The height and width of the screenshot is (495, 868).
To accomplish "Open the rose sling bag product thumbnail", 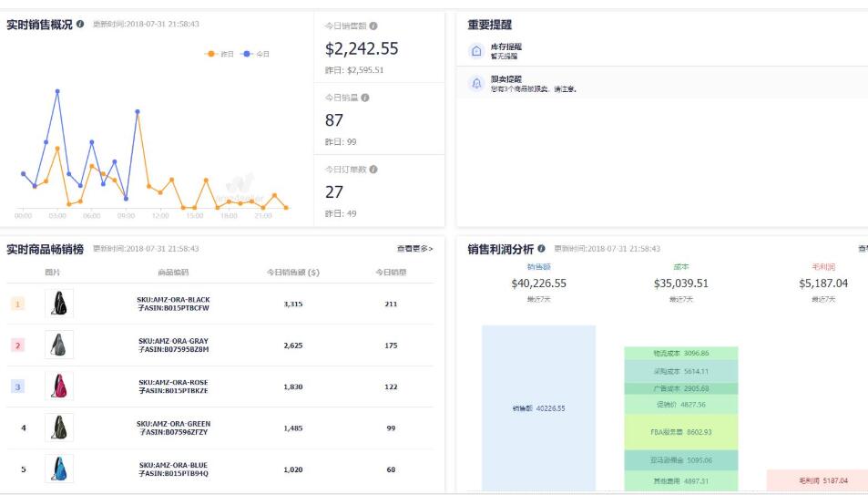I will [x=59, y=387].
